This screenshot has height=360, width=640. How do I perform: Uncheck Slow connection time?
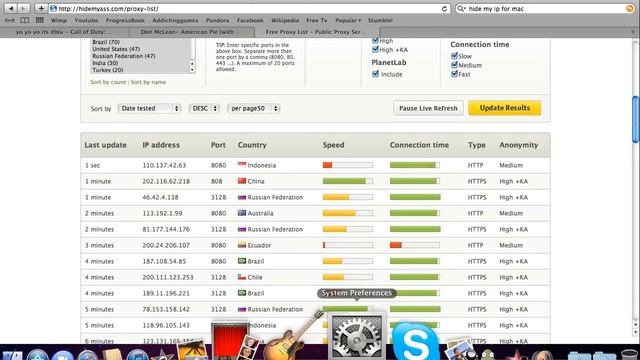coord(454,56)
